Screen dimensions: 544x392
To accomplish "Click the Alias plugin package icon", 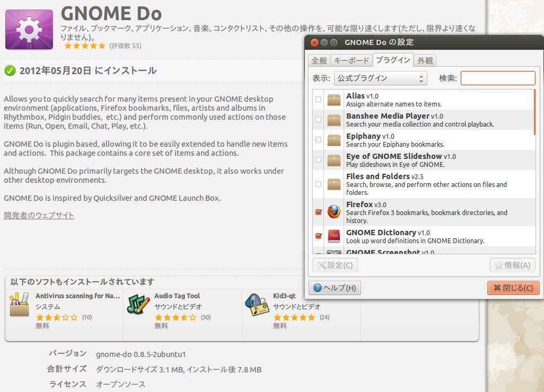I will click(334, 100).
